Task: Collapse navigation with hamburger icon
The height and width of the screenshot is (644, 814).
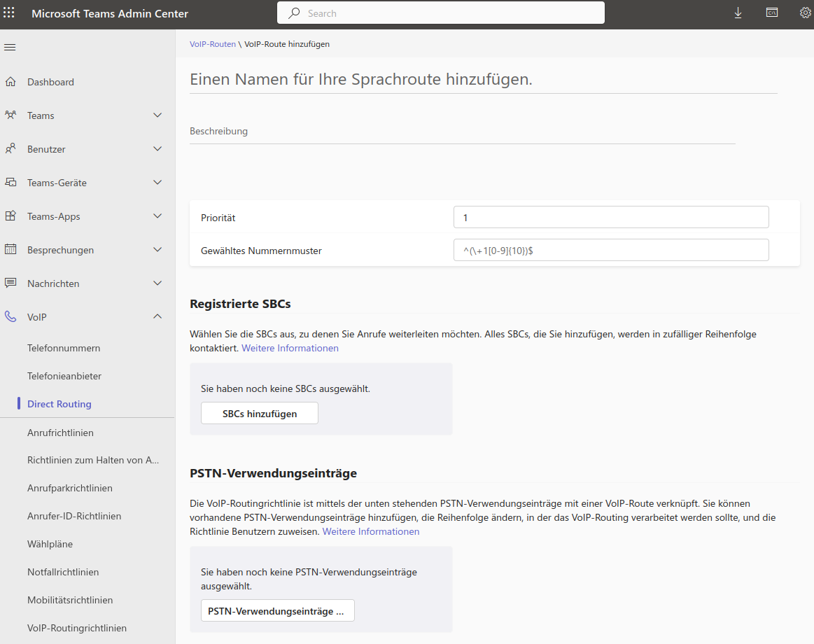Action: (10, 48)
